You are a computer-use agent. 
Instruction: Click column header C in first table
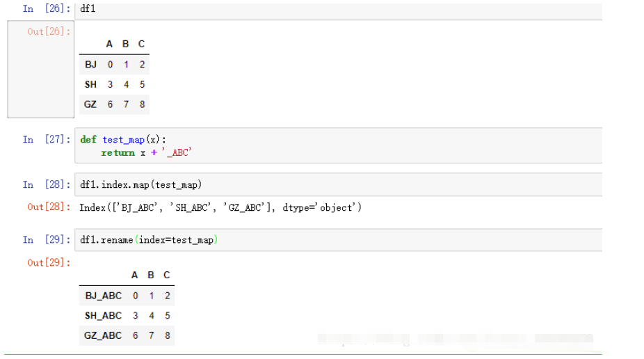[x=141, y=44]
